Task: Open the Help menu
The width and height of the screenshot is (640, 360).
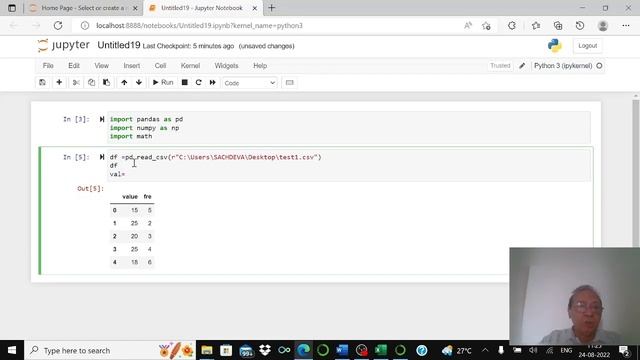Action: [260, 66]
